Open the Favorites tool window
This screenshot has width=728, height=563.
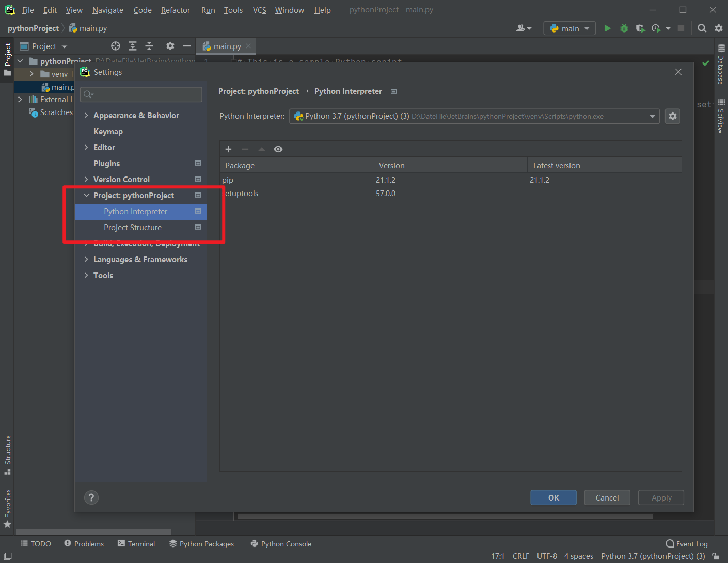tap(8, 508)
